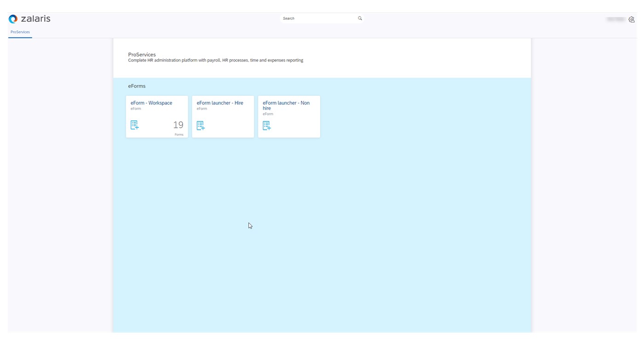Click the HR administration platform description text
This screenshot has height=345, width=644.
pyautogui.click(x=215, y=60)
